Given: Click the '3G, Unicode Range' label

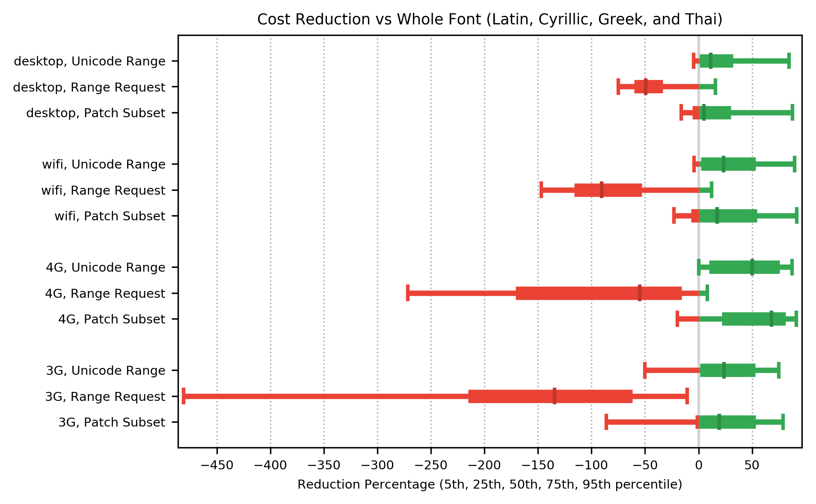Looking at the screenshot, I should point(105,371).
